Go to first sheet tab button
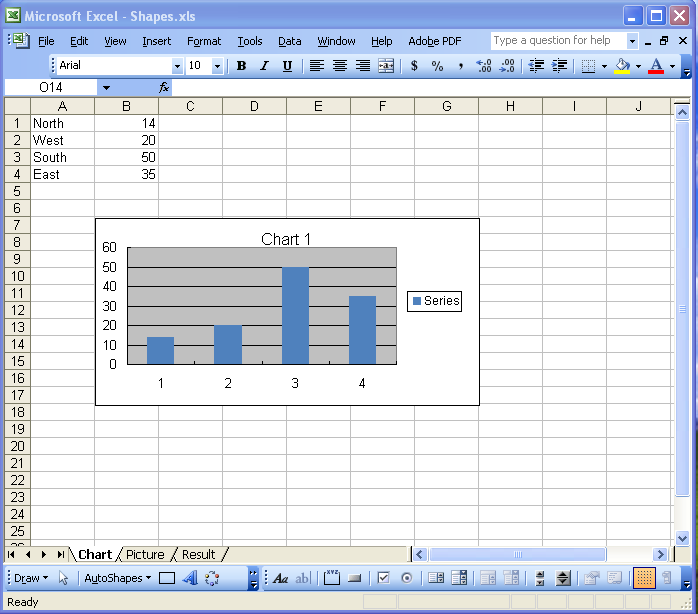 11,554
